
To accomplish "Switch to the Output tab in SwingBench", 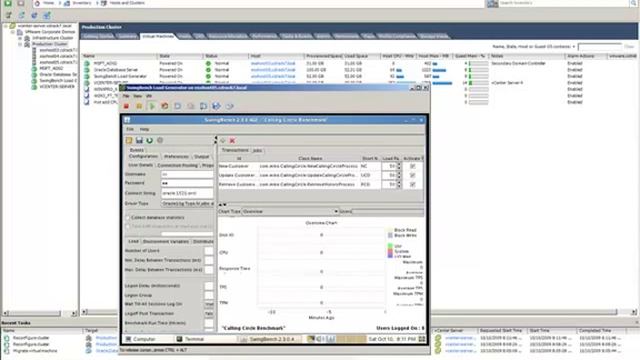I will click(x=202, y=157).
